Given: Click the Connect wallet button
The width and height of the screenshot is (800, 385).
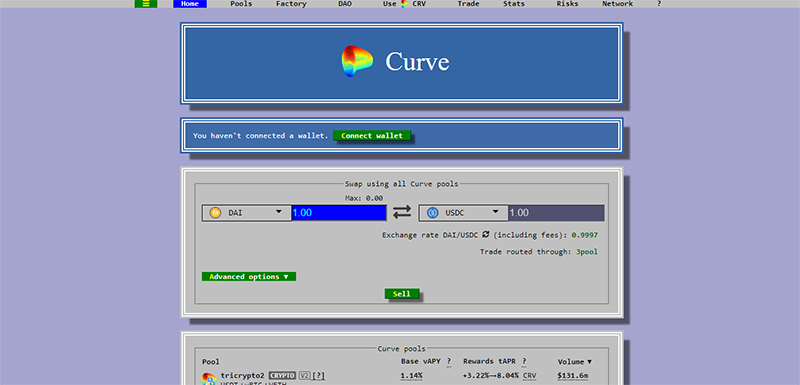Looking at the screenshot, I should (x=372, y=136).
